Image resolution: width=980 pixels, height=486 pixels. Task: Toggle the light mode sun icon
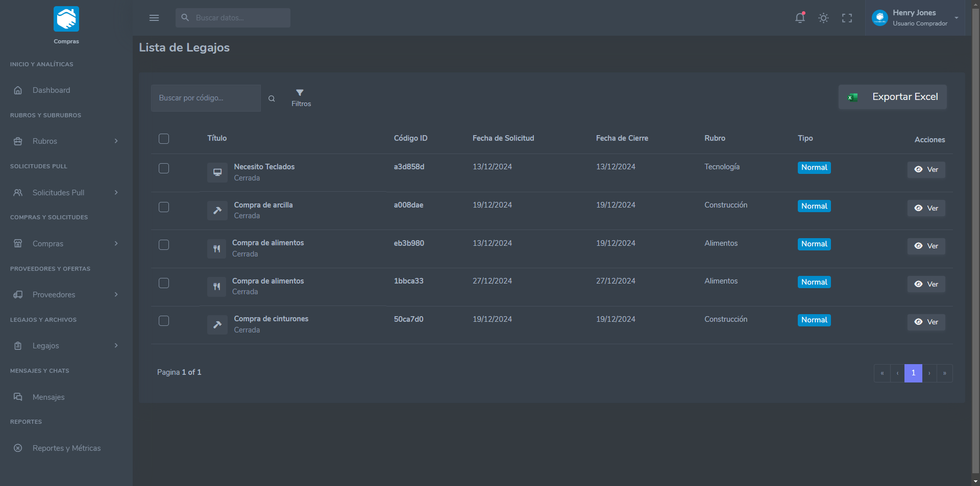[x=823, y=18]
